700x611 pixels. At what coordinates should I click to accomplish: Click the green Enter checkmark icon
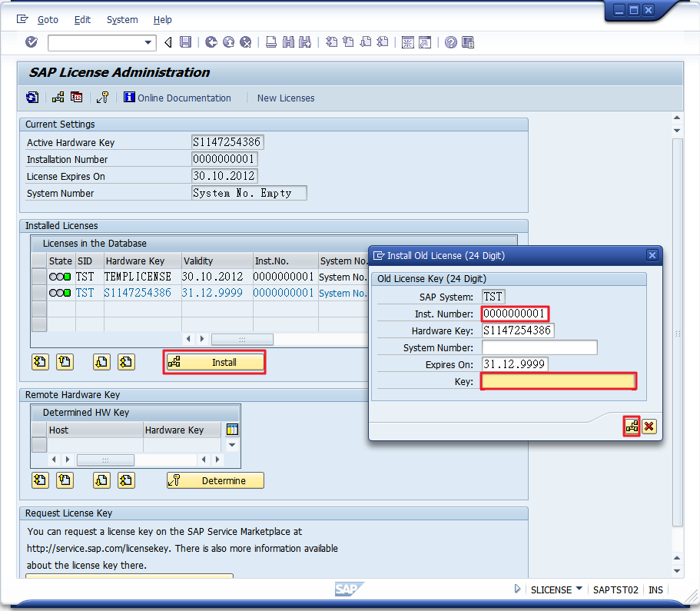tap(32, 42)
